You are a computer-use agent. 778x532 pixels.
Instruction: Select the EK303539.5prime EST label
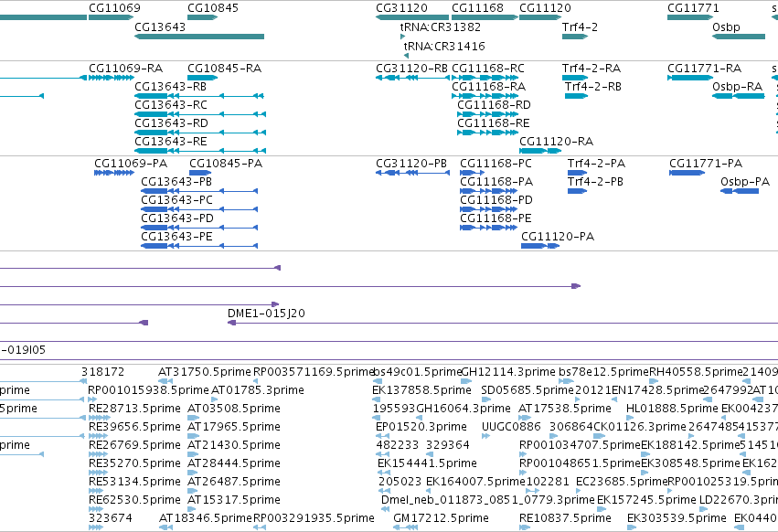[x=677, y=518]
